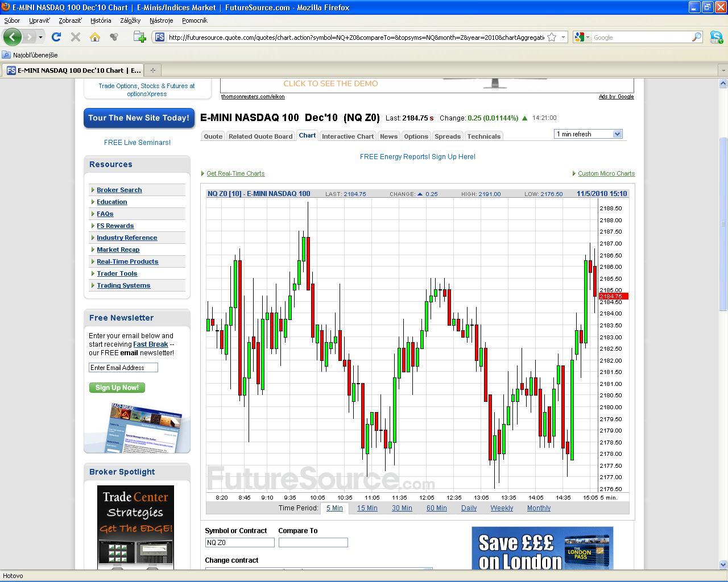728x582 pixels.
Task: Open the Broker Search link
Action: click(119, 190)
